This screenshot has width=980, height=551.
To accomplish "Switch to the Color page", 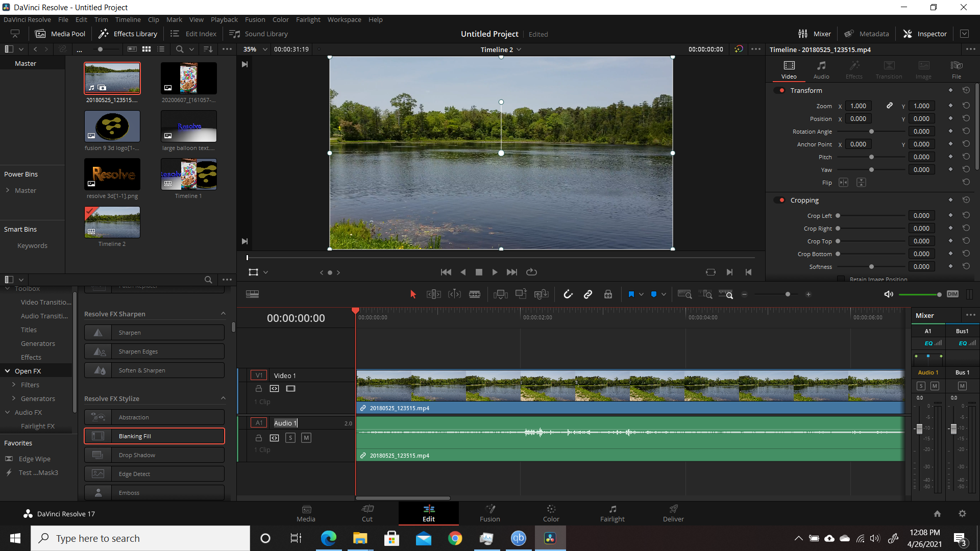I will [x=551, y=513].
